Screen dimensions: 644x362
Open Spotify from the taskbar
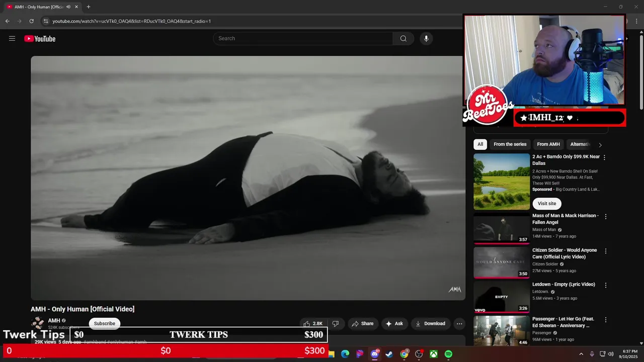coord(448,354)
